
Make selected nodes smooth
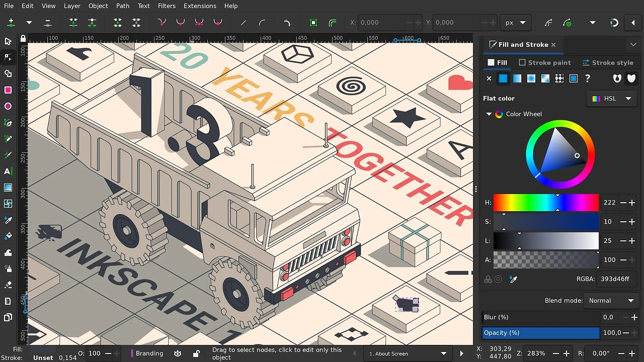coord(180,23)
